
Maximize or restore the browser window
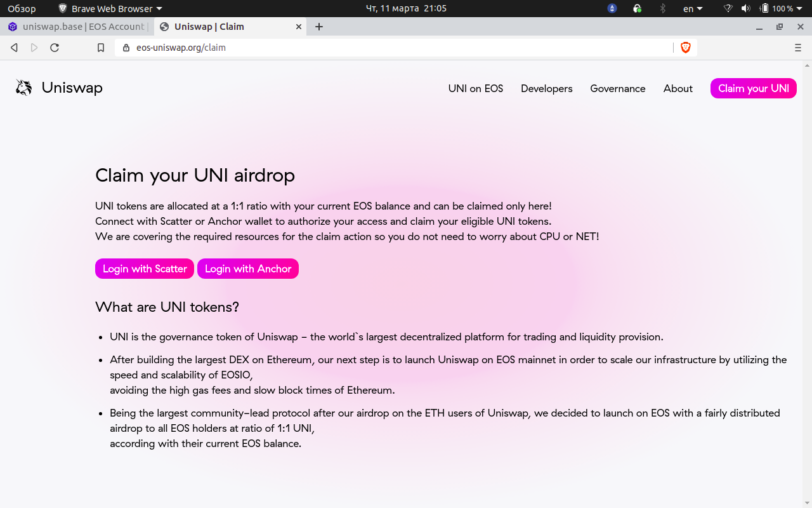pyautogui.click(x=780, y=27)
